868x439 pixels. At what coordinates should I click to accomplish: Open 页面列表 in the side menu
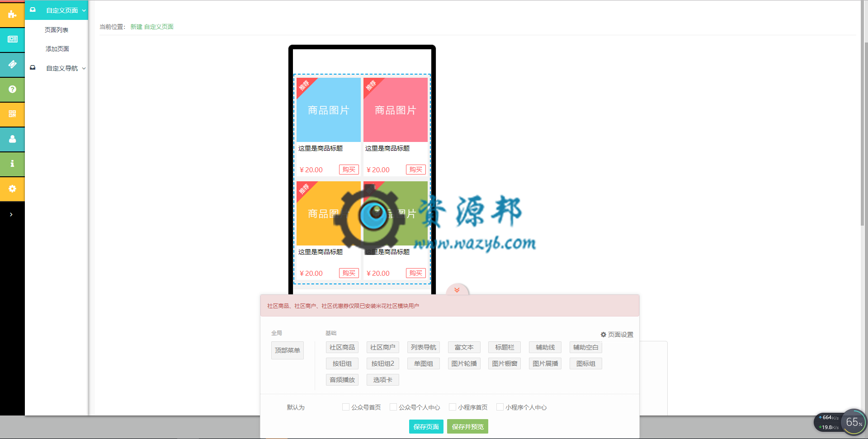[x=57, y=30]
